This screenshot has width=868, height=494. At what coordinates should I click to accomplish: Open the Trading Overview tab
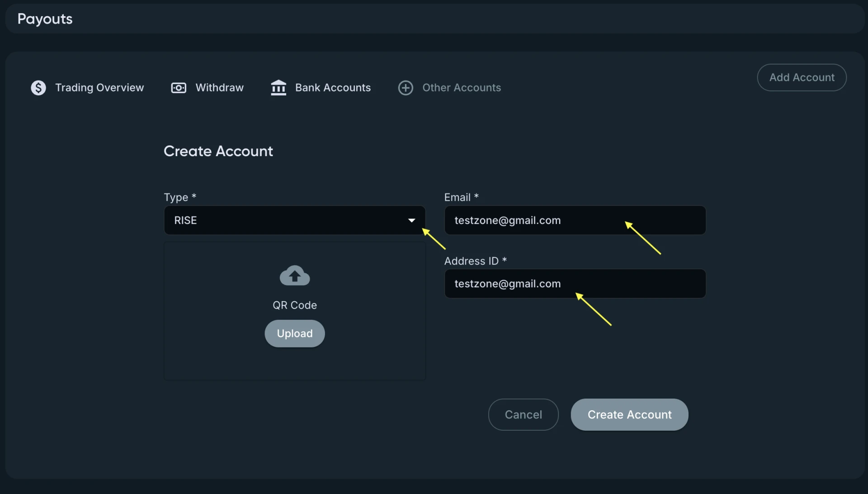(99, 88)
